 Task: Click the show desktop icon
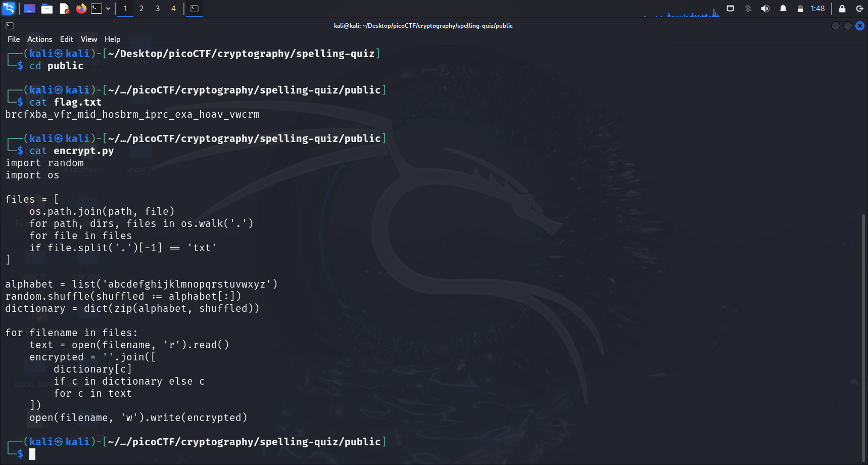tap(30, 9)
